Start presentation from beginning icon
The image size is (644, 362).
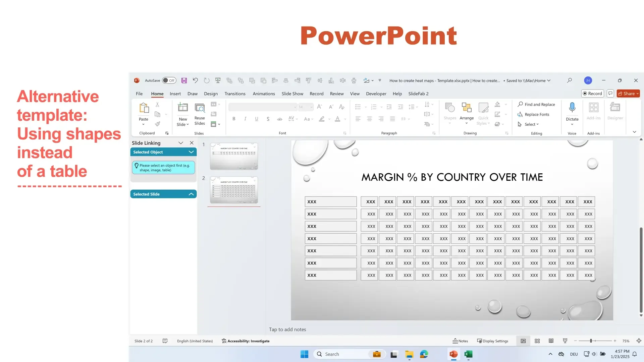(218, 80)
